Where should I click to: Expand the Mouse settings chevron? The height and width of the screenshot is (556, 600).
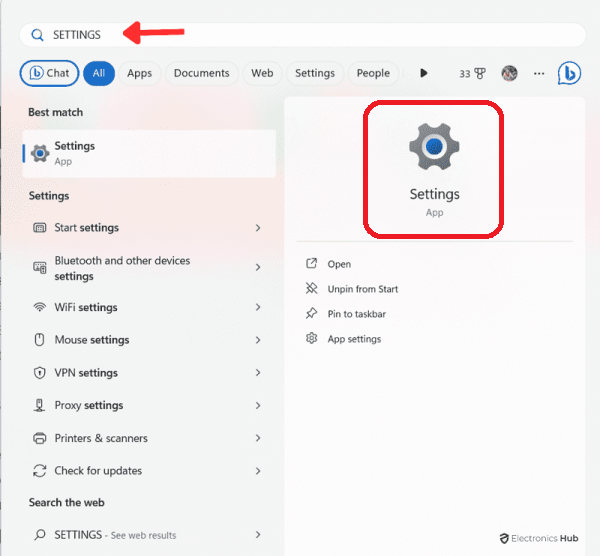coord(258,340)
